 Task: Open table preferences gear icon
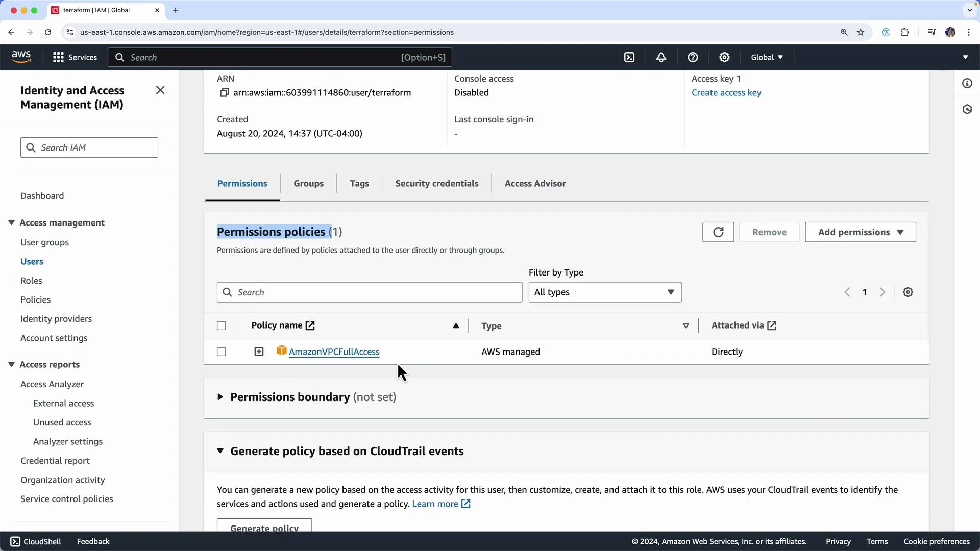click(x=908, y=292)
